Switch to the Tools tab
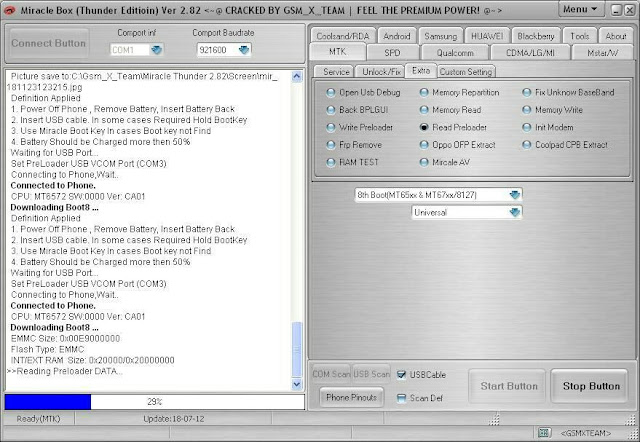640x442 pixels. point(580,36)
